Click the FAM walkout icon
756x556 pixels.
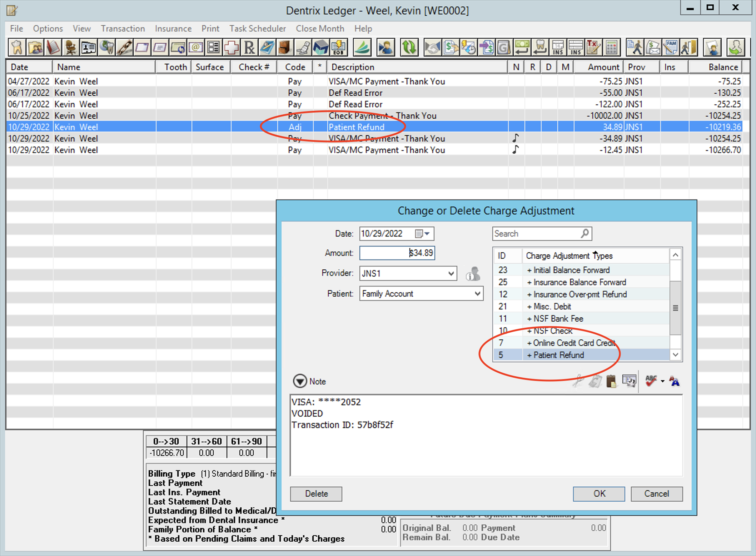(x=671, y=48)
